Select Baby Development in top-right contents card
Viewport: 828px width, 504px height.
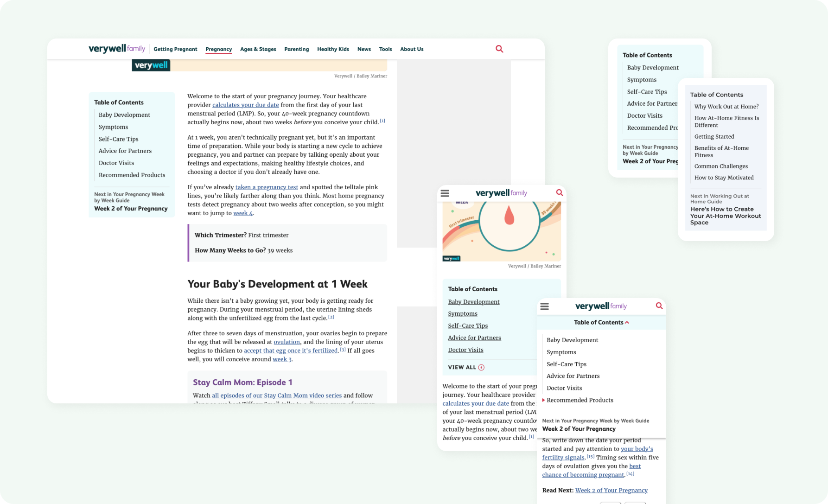click(x=653, y=68)
